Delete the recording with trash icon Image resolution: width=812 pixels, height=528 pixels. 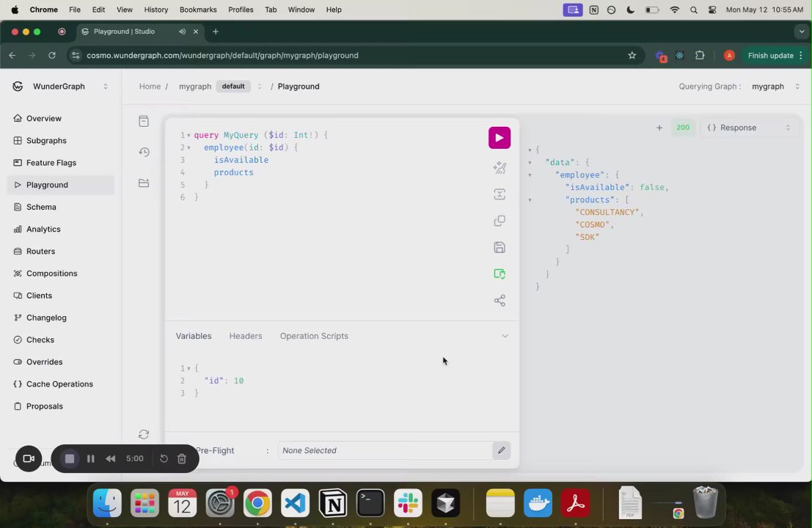pyautogui.click(x=182, y=458)
